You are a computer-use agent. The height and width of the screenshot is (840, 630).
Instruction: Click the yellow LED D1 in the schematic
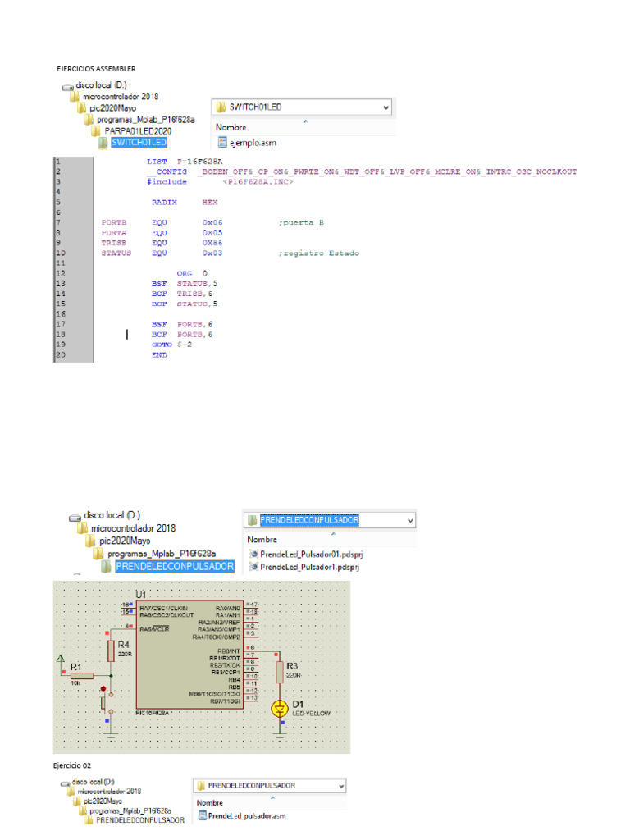coord(280,707)
